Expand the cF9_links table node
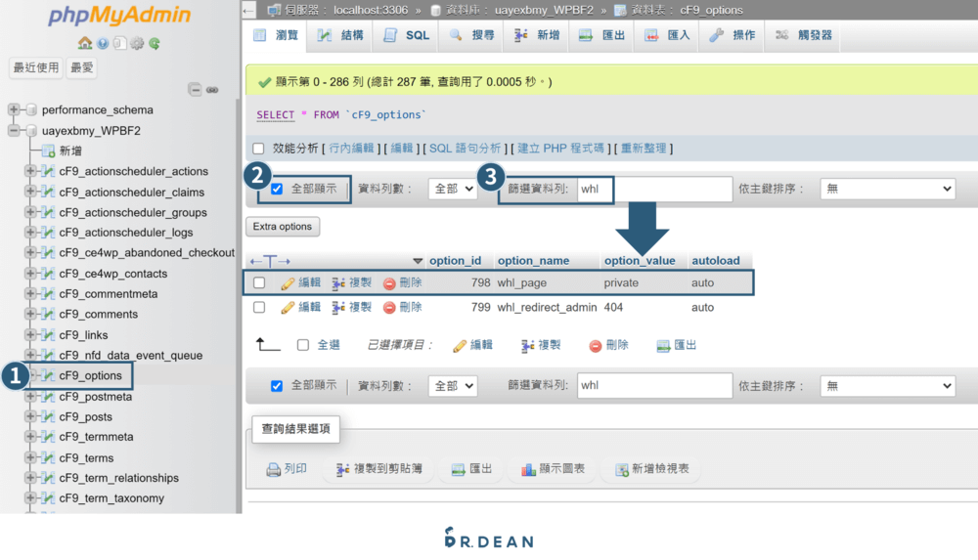This screenshot has width=978, height=560. click(x=30, y=334)
